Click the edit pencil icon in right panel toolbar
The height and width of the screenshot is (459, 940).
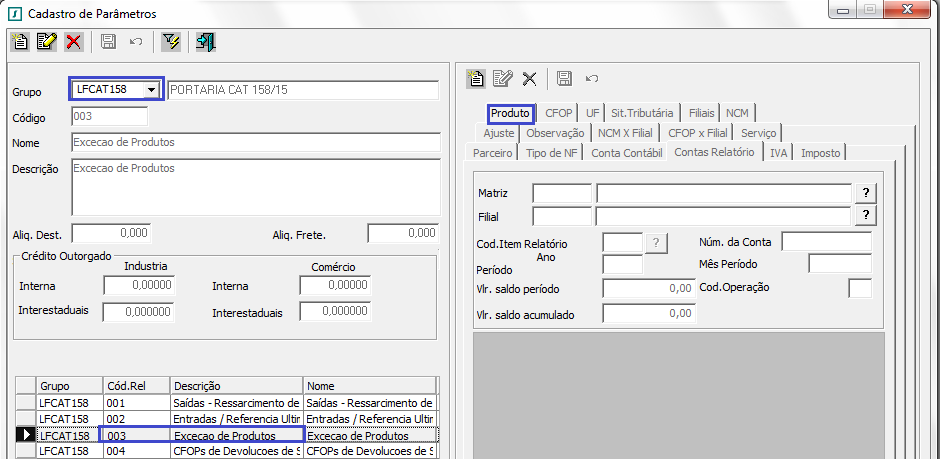[x=503, y=78]
